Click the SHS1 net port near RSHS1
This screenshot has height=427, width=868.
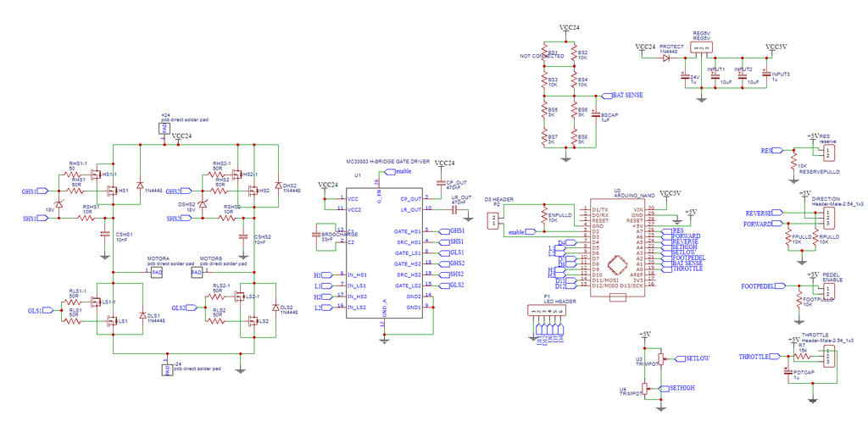(x=36, y=218)
